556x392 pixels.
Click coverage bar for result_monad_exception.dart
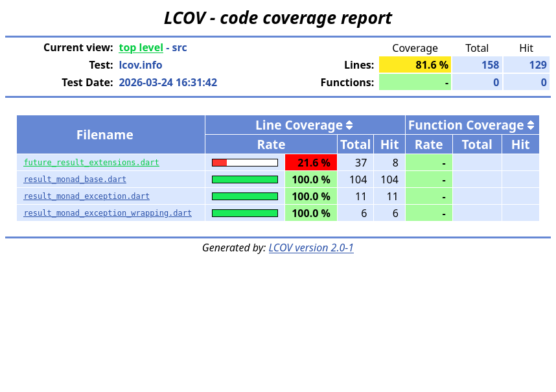pos(245,196)
